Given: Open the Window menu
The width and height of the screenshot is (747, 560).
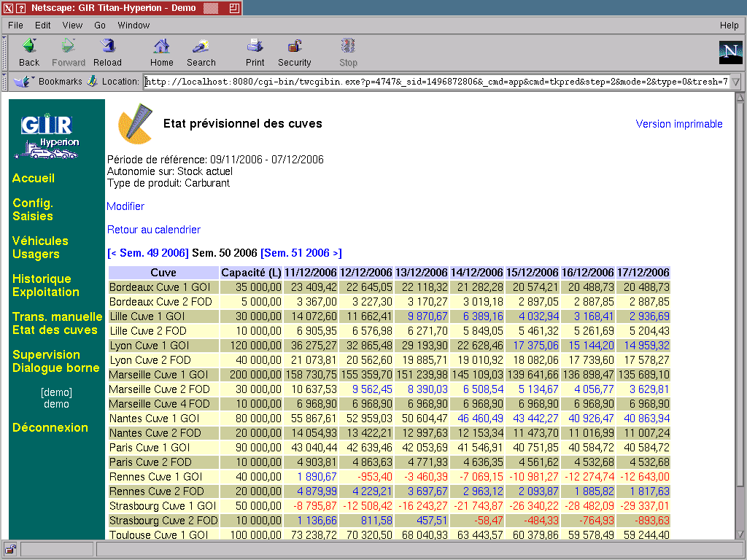Looking at the screenshot, I should [133, 26].
